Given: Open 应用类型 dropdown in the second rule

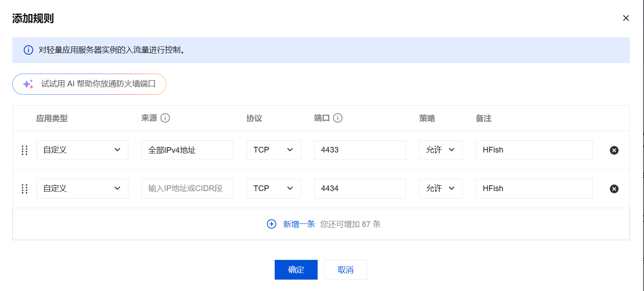Looking at the screenshot, I should pos(82,188).
